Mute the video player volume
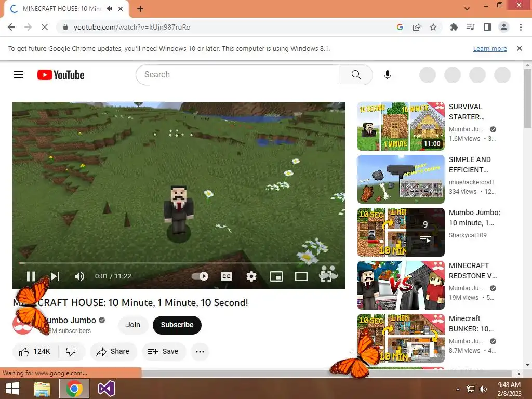The width and height of the screenshot is (532, 399). 79,276
